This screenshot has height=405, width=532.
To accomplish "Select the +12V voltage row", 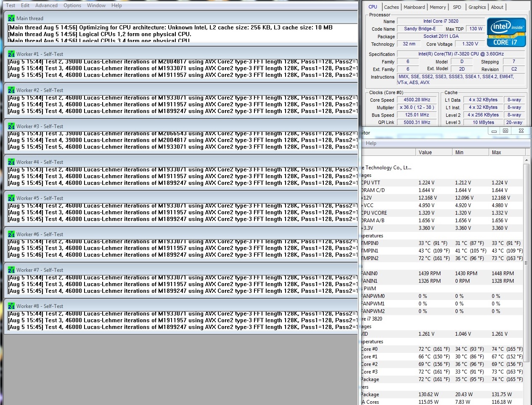I will tap(442, 198).
